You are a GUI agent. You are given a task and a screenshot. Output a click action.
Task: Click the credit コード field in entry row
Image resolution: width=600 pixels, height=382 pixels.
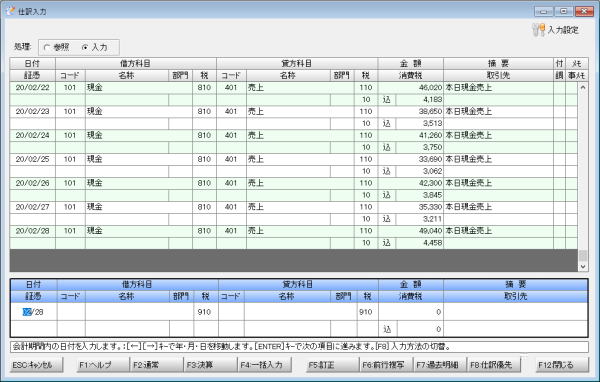pyautogui.click(x=232, y=312)
